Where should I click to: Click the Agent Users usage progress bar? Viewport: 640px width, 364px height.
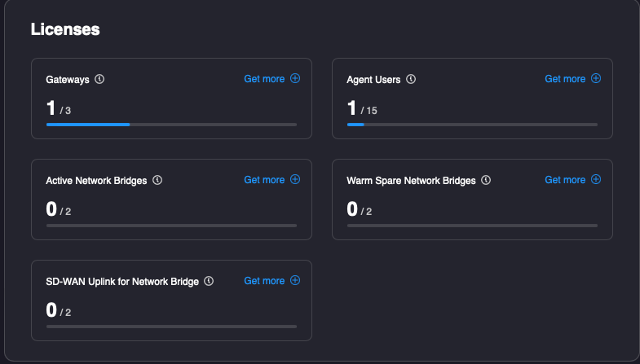472,125
